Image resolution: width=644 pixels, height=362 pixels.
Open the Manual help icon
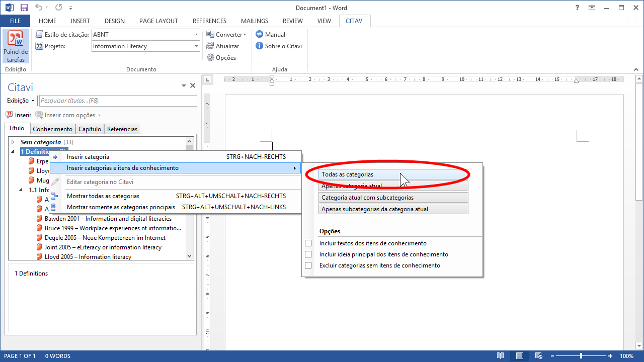coord(260,34)
